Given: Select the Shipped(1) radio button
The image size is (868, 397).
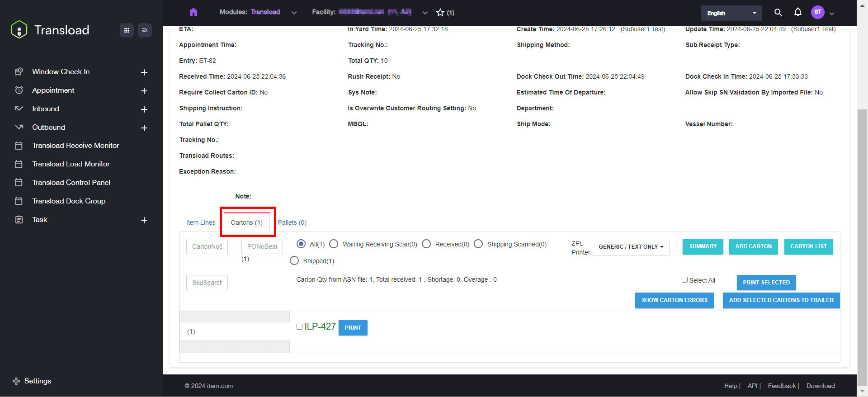Looking at the screenshot, I should (294, 261).
